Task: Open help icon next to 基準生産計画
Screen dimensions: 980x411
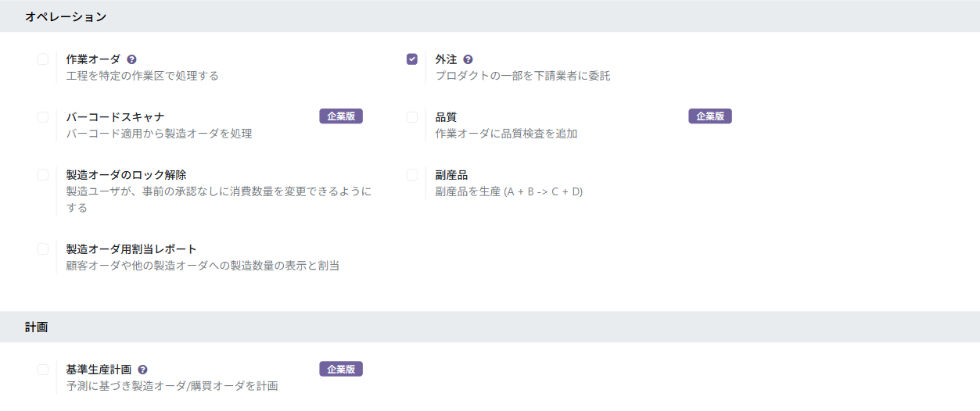Action: click(143, 370)
